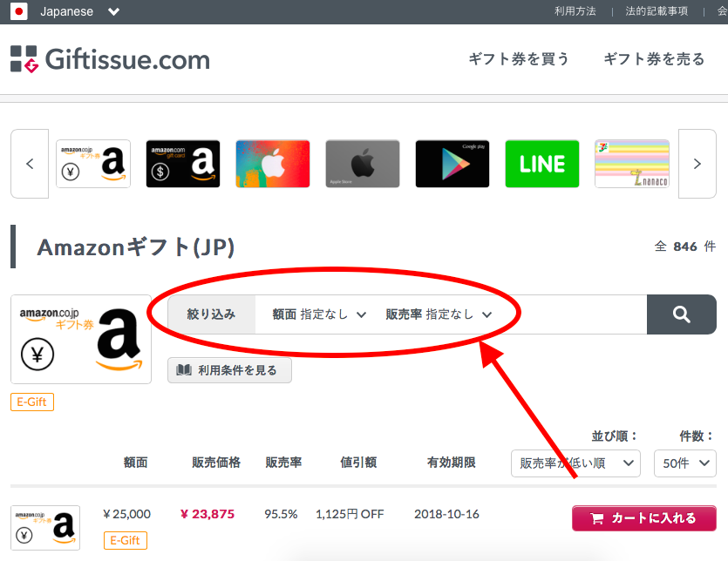Open the Giftissue.com logo home link
The image size is (728, 561).
[x=110, y=59]
